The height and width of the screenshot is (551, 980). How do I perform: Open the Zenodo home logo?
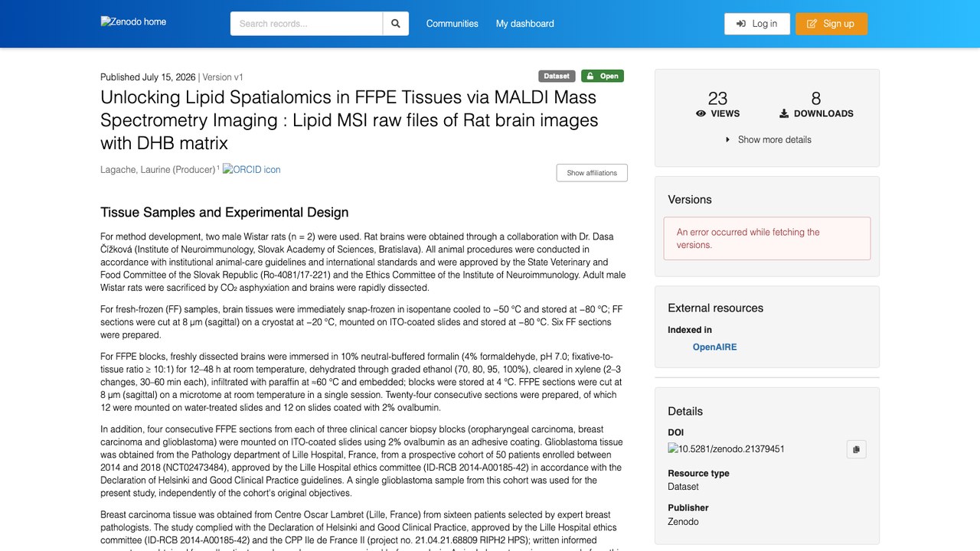(133, 21)
